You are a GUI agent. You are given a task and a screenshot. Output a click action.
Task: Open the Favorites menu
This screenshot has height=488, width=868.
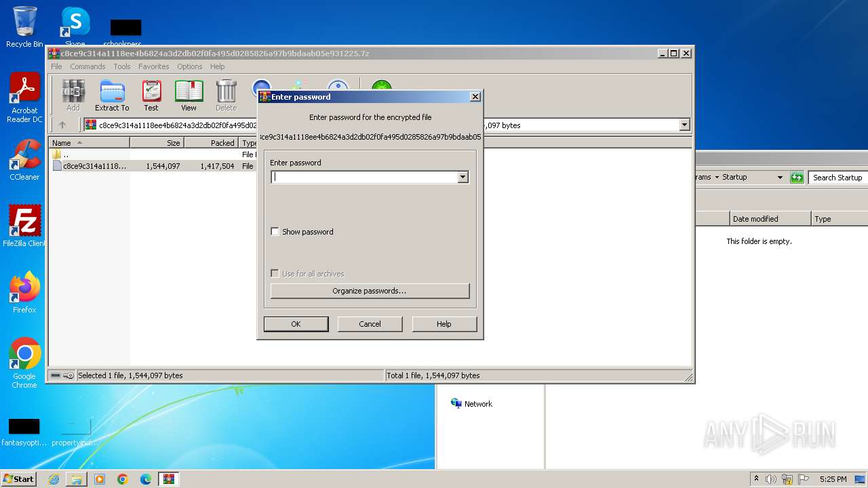(x=154, y=66)
